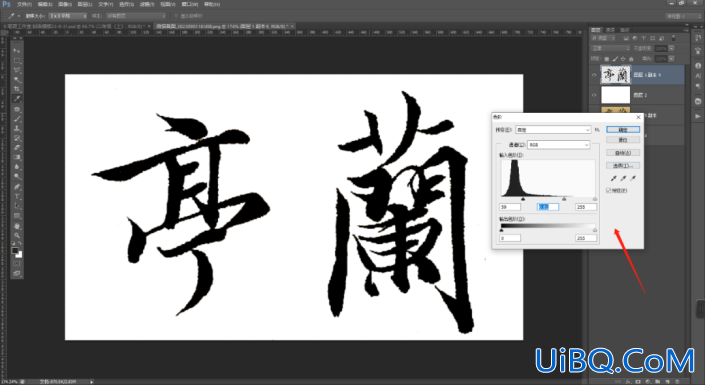Open the File menu

click(24, 4)
